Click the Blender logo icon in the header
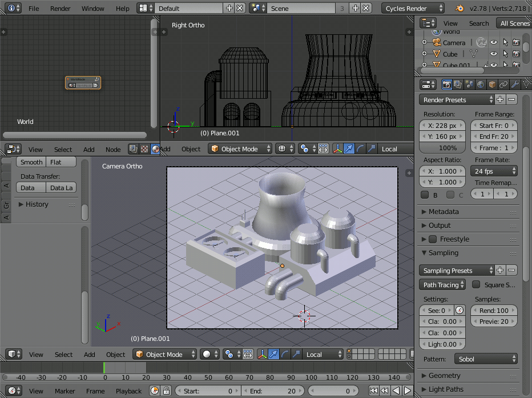 [460, 9]
